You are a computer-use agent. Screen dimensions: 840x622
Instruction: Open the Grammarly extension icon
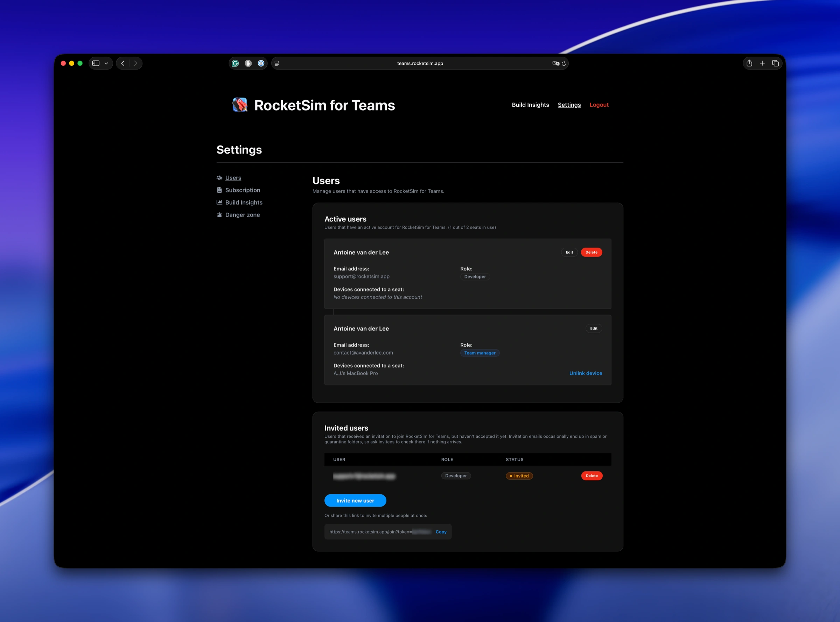pos(236,63)
